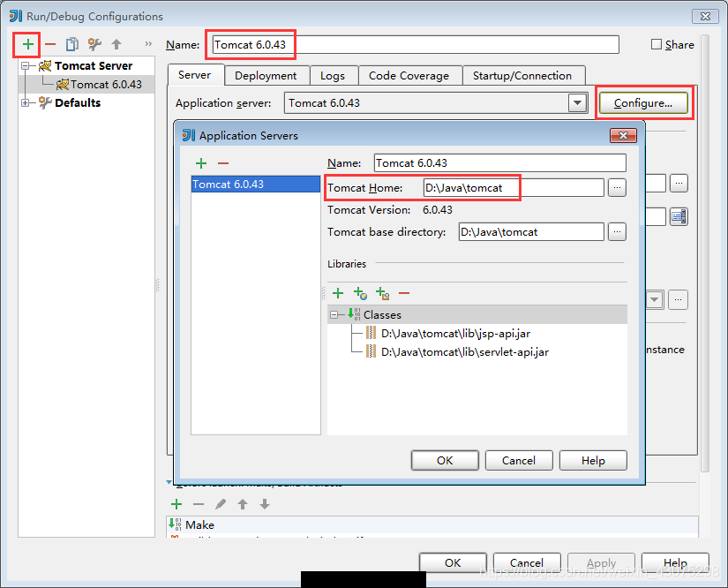Add before-launch task with green plus
The height and width of the screenshot is (588, 728).
click(x=176, y=504)
